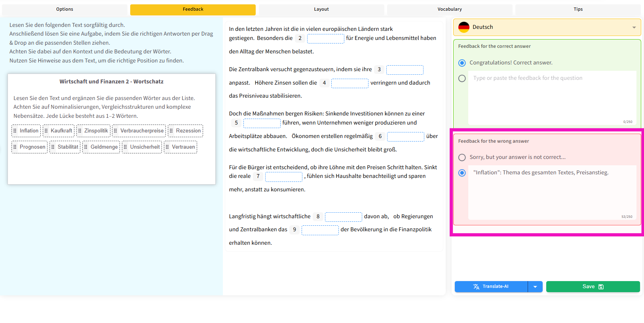Switch to the Vocabulary tab
Screen dimensions: 644x323
449,9
